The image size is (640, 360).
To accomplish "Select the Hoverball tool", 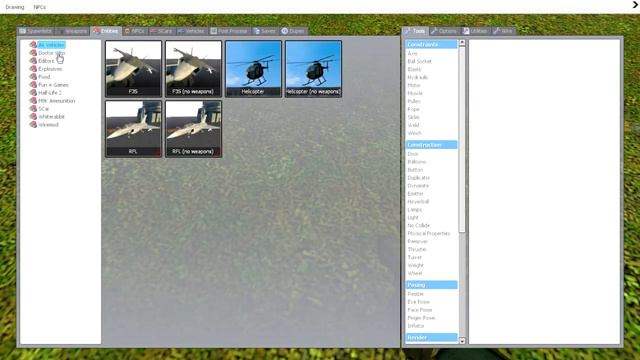I will [418, 202].
